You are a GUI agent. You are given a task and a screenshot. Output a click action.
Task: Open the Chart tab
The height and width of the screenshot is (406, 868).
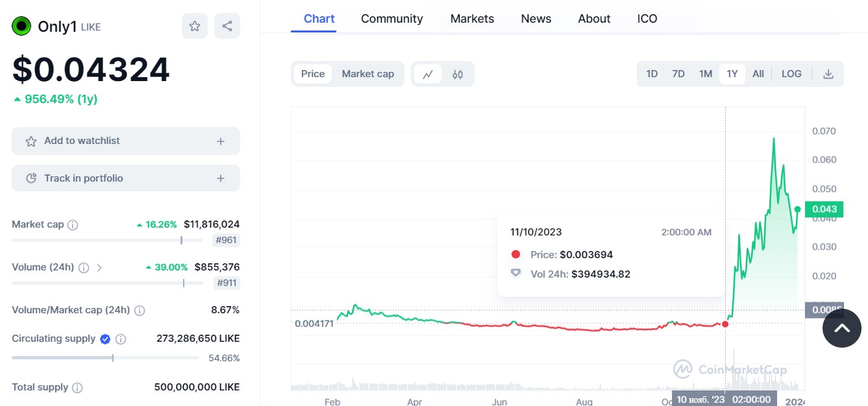point(319,19)
